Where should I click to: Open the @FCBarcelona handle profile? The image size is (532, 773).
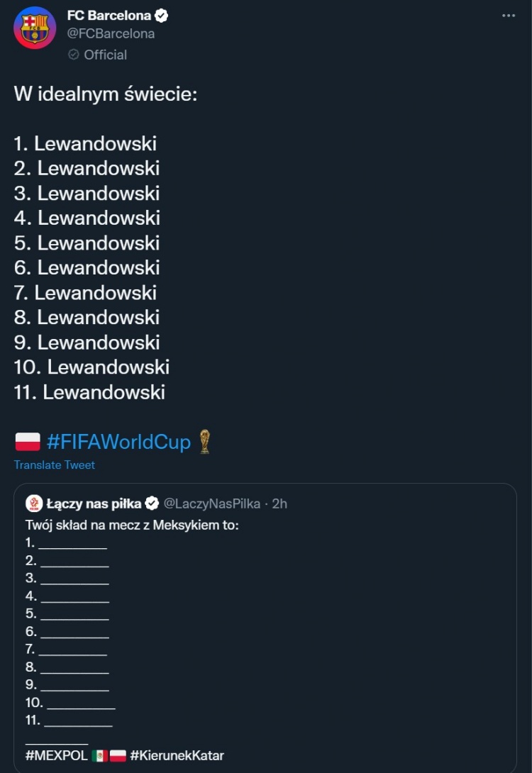click(x=111, y=33)
